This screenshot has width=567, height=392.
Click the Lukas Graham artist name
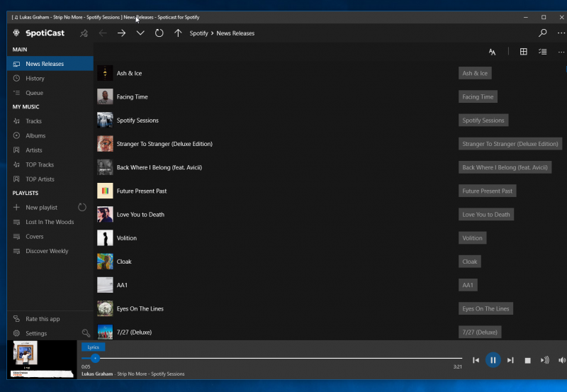(x=97, y=374)
